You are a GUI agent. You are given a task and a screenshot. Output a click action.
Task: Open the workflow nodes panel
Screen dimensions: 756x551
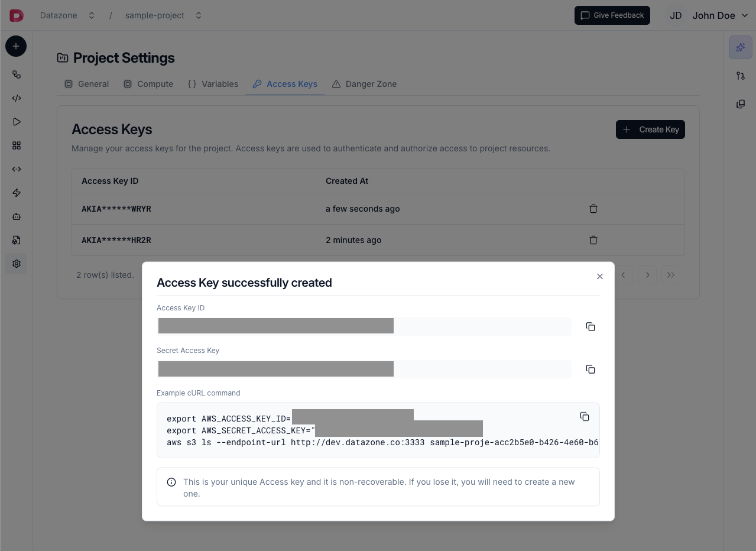[16, 75]
